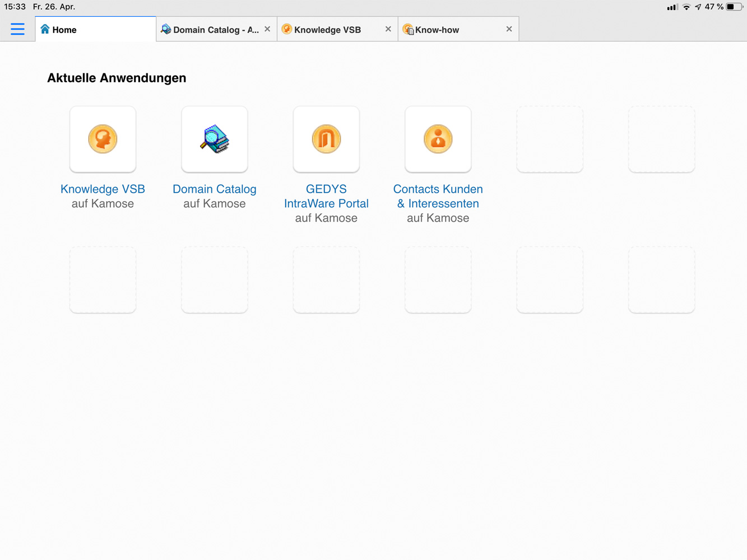This screenshot has height=560, width=747.
Task: Click the Knowledge VSB text link
Action: coord(103,189)
